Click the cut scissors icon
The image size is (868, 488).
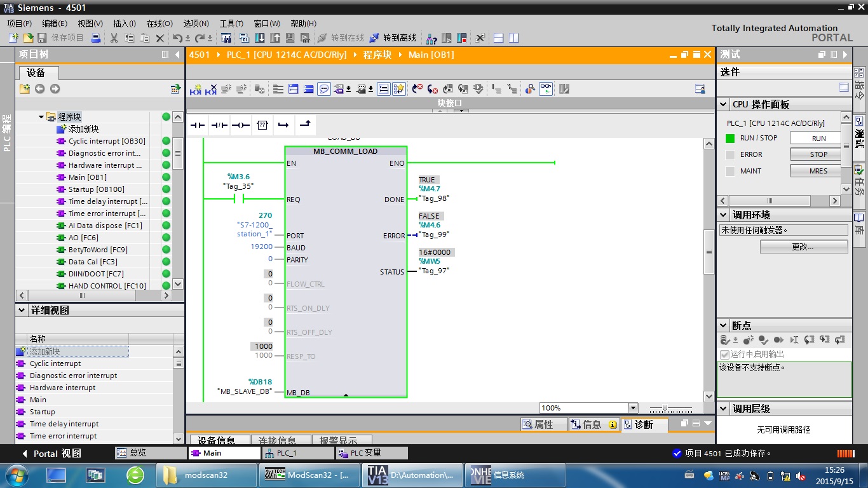(x=114, y=38)
